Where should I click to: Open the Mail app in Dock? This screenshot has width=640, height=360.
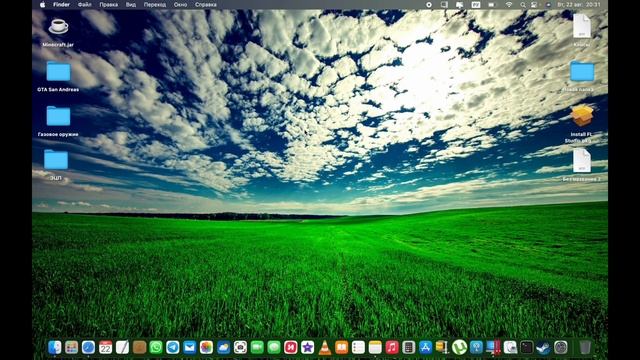click(x=189, y=347)
